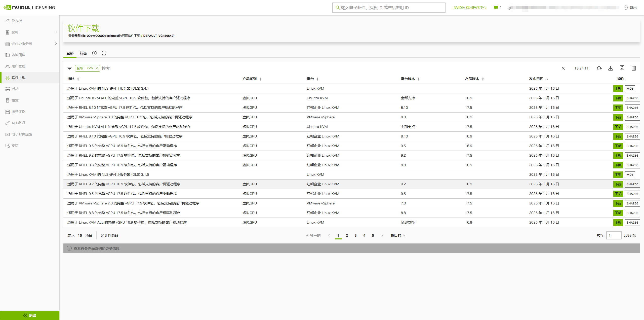The image size is (644, 320).
Task: Open 虚拟团体 in the sidebar
Action: 18,55
